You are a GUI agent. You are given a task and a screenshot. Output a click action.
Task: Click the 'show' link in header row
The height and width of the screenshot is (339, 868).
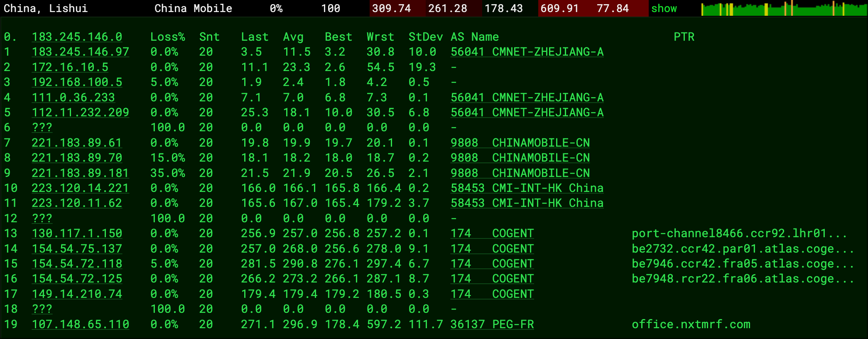pyautogui.click(x=664, y=8)
